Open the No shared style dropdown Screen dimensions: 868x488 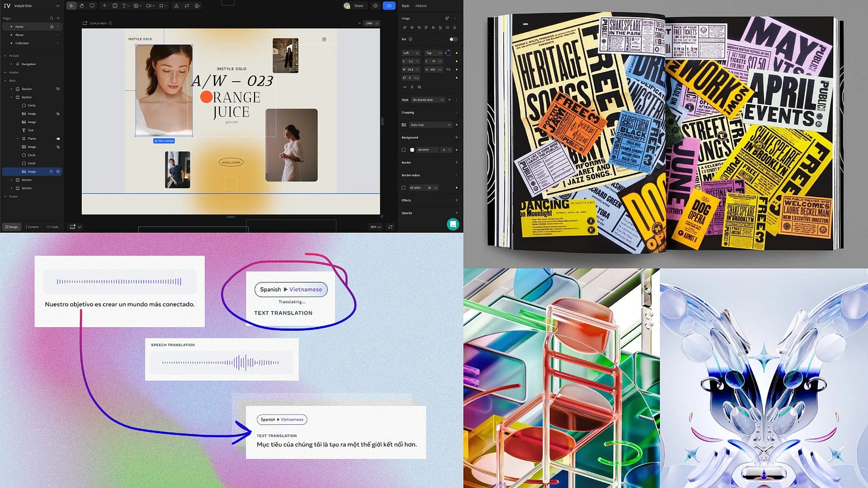click(x=428, y=100)
